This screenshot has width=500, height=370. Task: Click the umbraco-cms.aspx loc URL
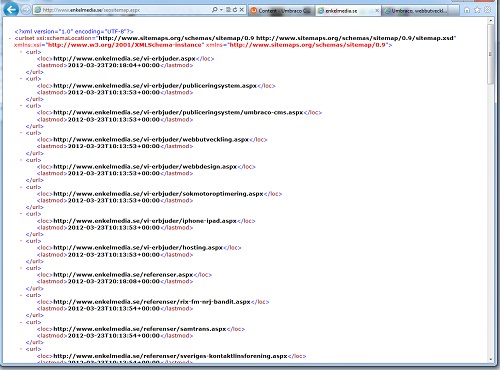click(x=178, y=113)
